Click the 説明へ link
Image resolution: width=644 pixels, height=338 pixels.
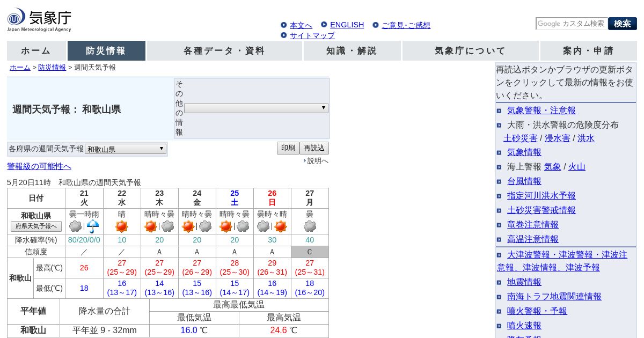pyautogui.click(x=318, y=161)
